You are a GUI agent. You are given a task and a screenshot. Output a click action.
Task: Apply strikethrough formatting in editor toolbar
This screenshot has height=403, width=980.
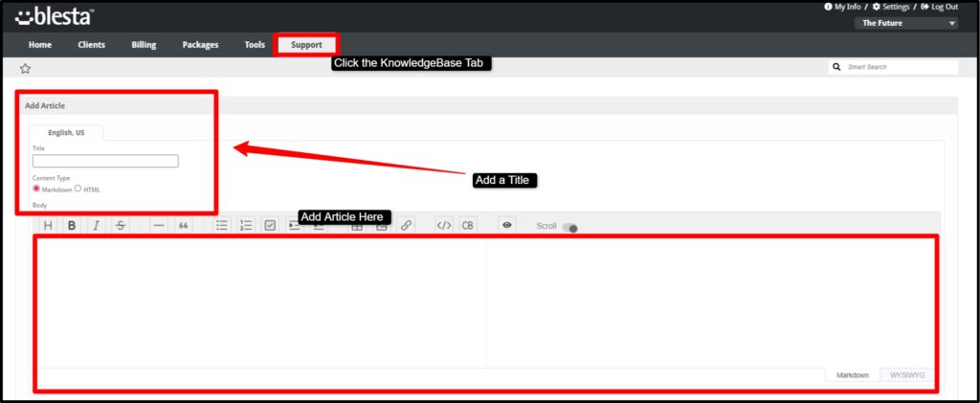click(x=121, y=226)
